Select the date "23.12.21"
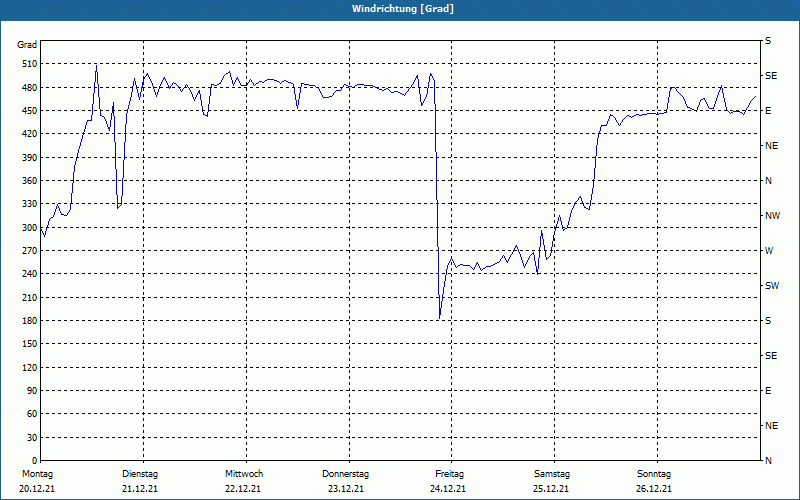The height and width of the screenshot is (500, 800). tap(346, 489)
